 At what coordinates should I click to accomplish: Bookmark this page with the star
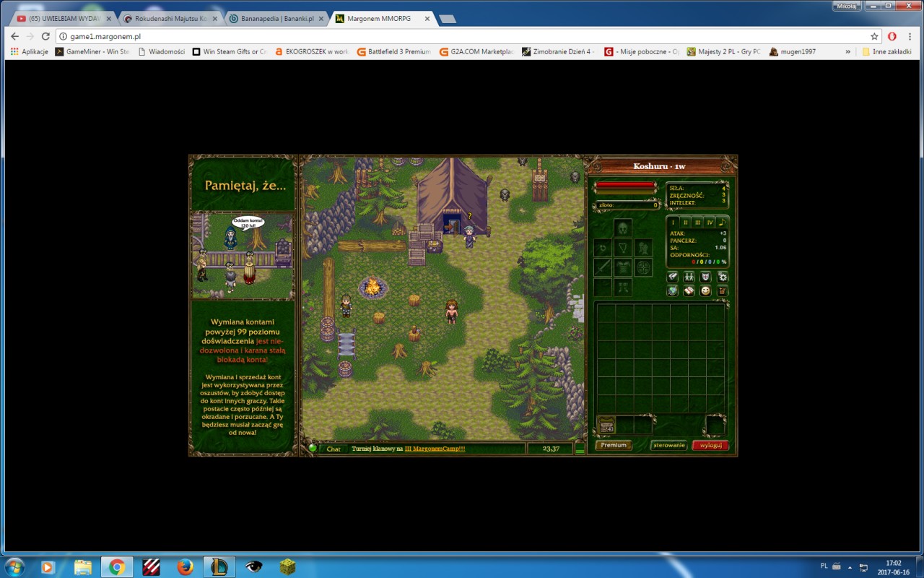pyautogui.click(x=874, y=36)
